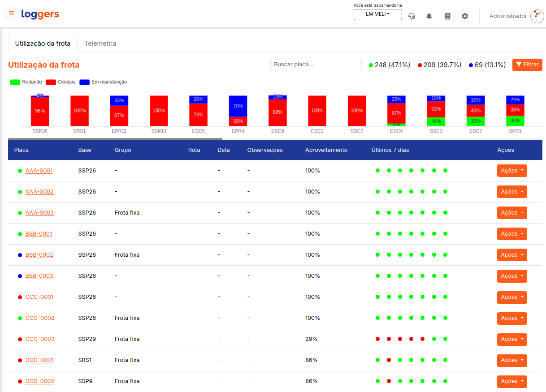Open the documentation book icon
The image size is (546, 392).
(x=447, y=16)
